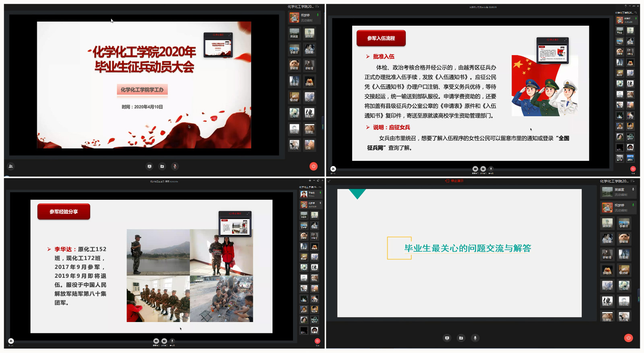Open participants icon in bottom-left meeting
644x353 pixels.
pos(11,341)
